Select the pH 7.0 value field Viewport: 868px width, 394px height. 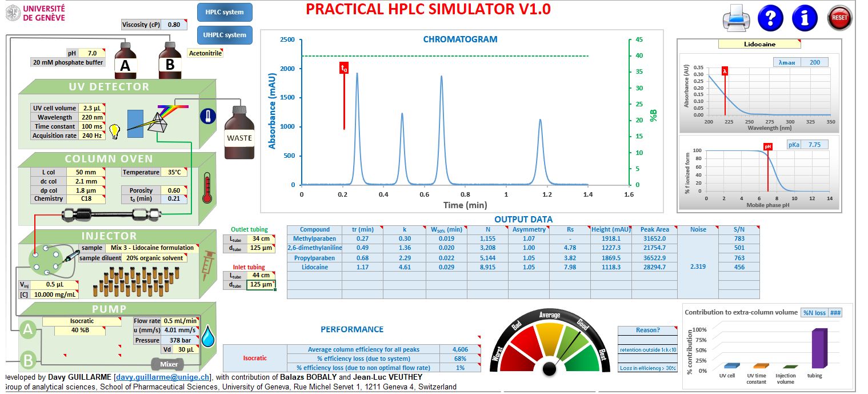92,53
